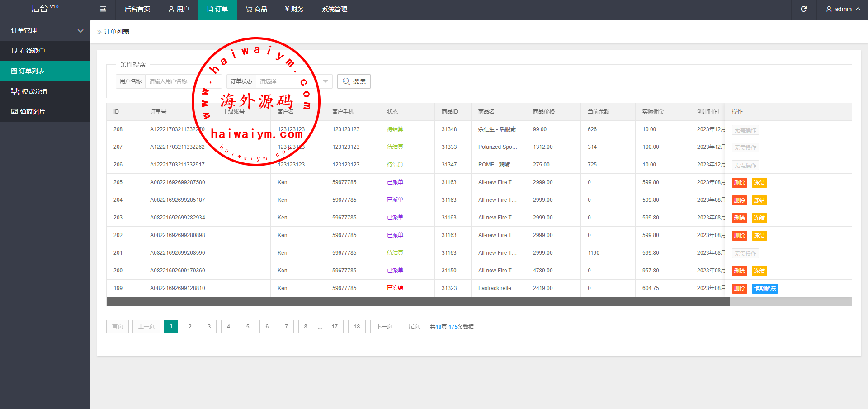Open the 财务 finance menu
Screen dimensions: 868x409
click(294, 9)
